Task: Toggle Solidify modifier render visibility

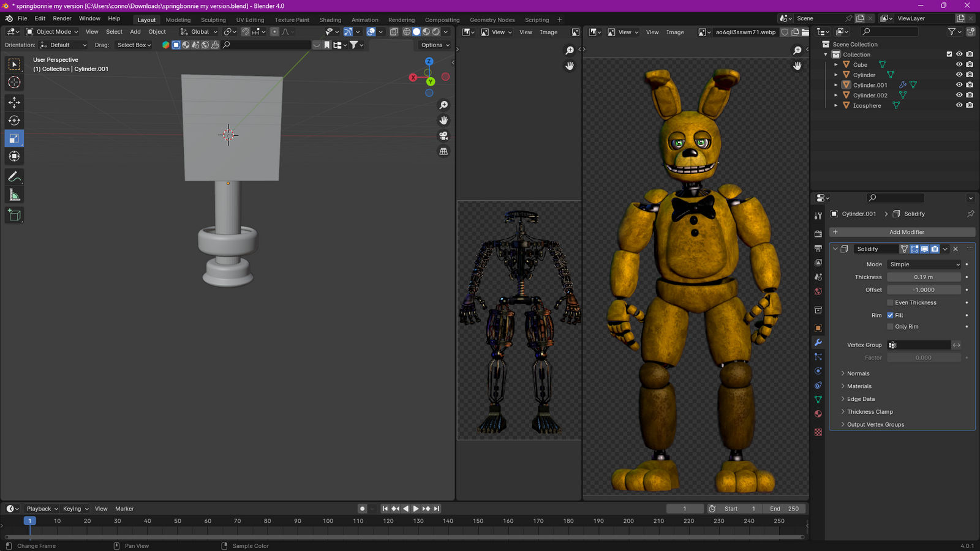Action: point(935,249)
